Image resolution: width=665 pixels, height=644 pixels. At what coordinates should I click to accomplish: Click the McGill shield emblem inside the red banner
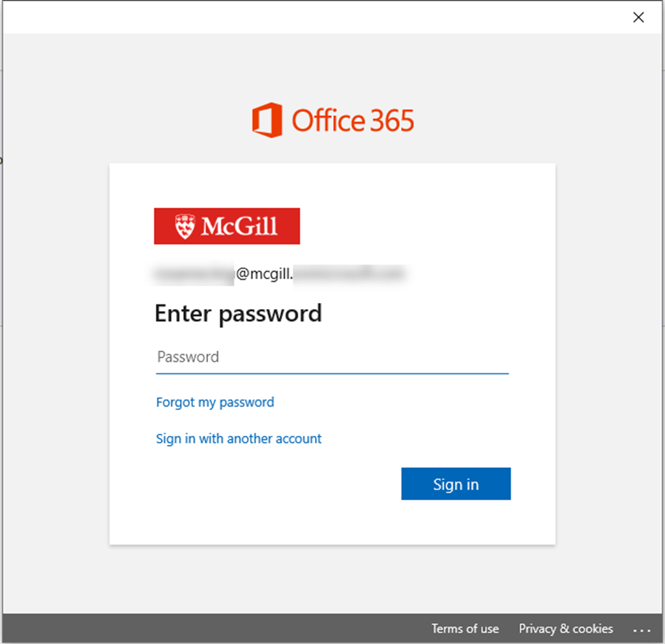pyautogui.click(x=186, y=225)
